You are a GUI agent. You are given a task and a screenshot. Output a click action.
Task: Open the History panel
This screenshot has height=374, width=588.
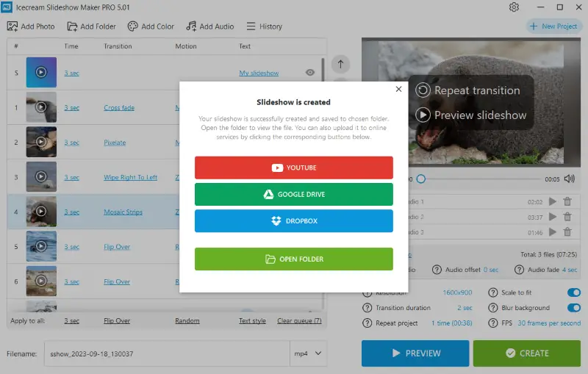click(263, 26)
